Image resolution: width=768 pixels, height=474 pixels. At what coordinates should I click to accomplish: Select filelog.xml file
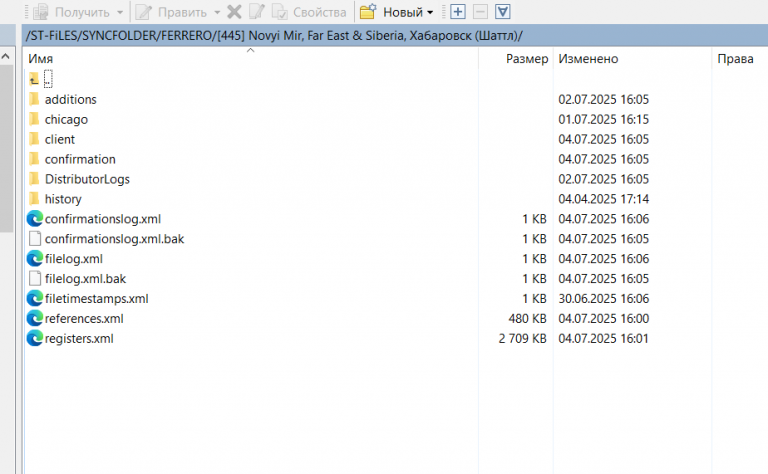click(73, 259)
